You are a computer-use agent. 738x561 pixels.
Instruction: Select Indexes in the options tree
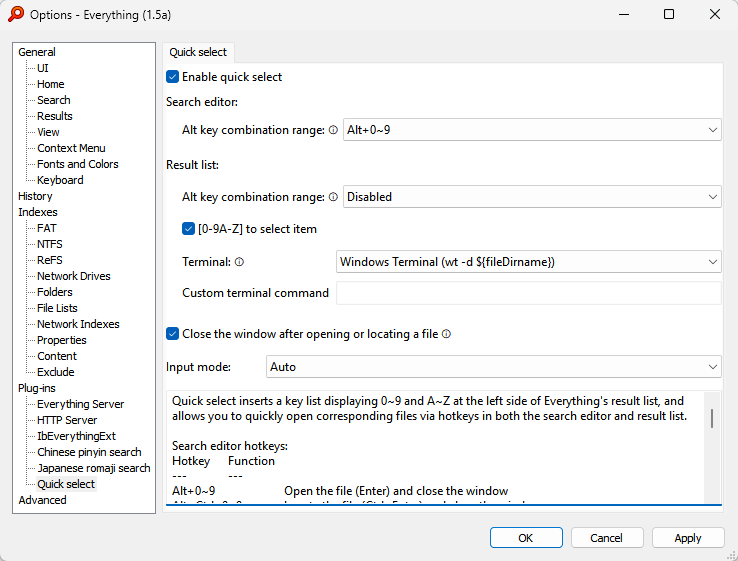(38, 212)
